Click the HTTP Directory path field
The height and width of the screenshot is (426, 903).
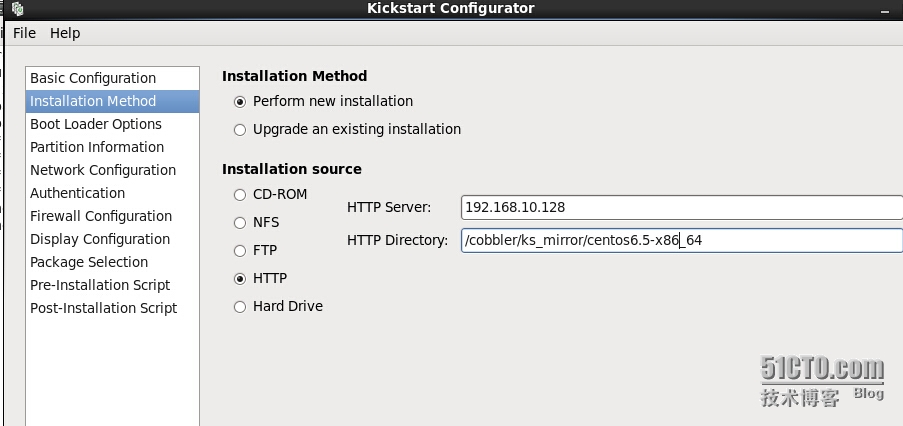[682, 240]
